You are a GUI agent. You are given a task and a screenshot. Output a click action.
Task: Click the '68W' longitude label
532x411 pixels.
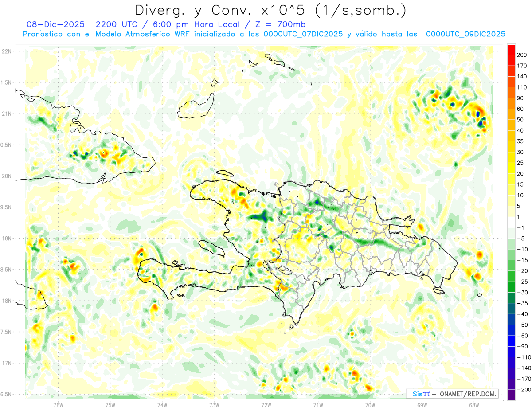pyautogui.click(x=474, y=404)
